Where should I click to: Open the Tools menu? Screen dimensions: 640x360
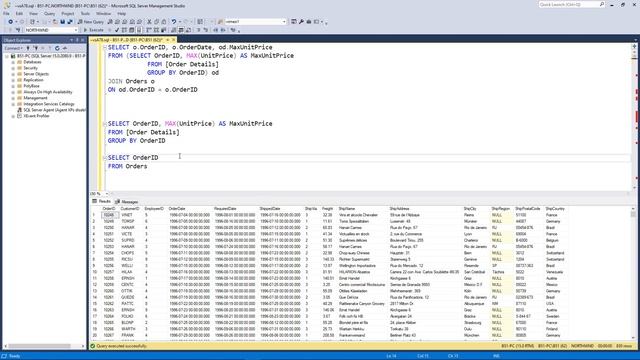click(85, 13)
